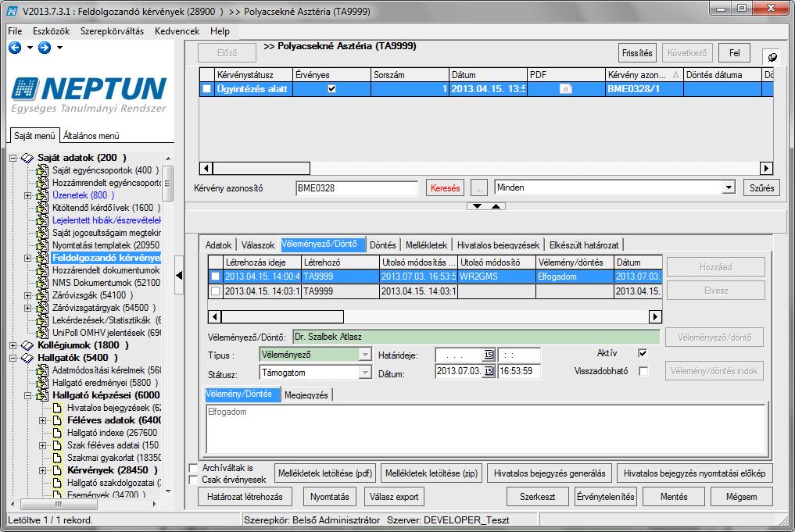Open the Státusz Támogatom dropdown
Image resolution: width=795 pixels, height=532 pixels.
tap(365, 373)
